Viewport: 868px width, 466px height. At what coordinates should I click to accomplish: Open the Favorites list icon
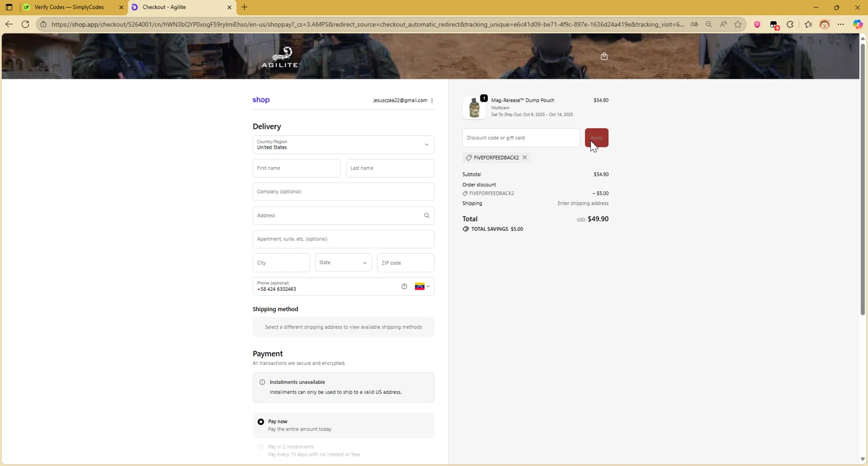pyautogui.click(x=808, y=24)
